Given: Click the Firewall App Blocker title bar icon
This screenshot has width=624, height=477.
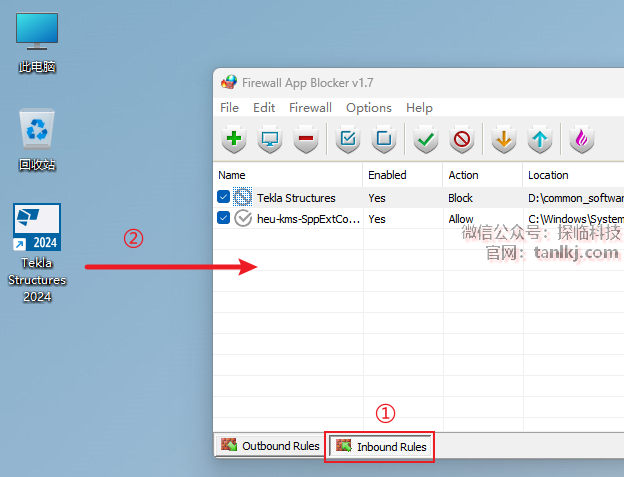Looking at the screenshot, I should [229, 82].
